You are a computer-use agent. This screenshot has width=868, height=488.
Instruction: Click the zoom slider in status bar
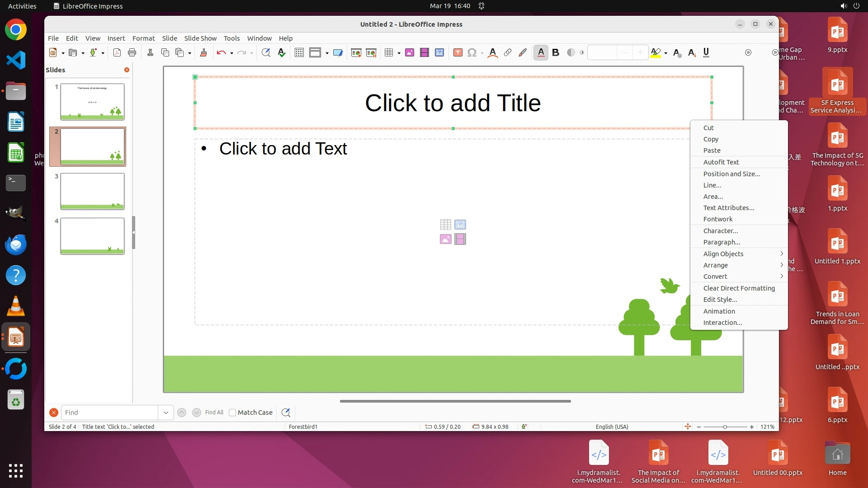[x=725, y=427]
